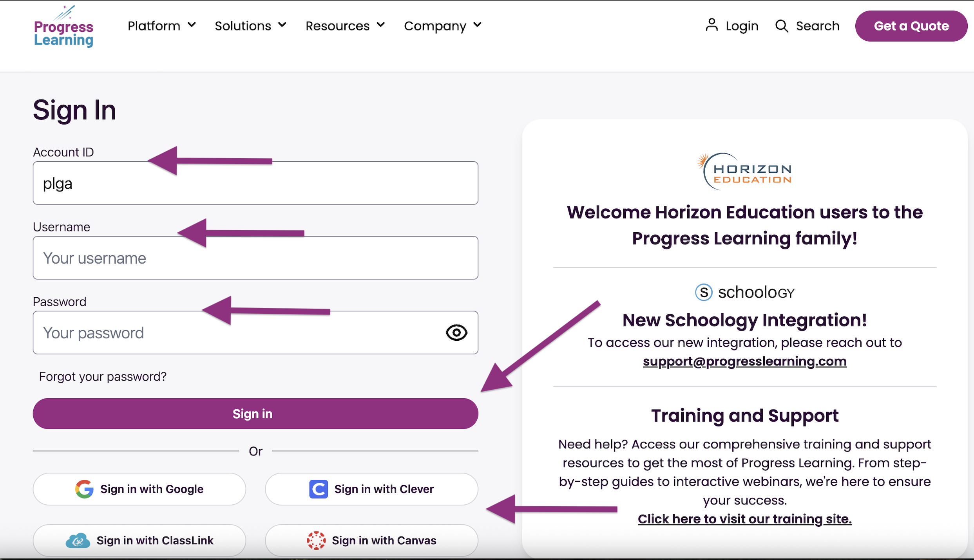Open the Solutions menu

[x=251, y=26]
